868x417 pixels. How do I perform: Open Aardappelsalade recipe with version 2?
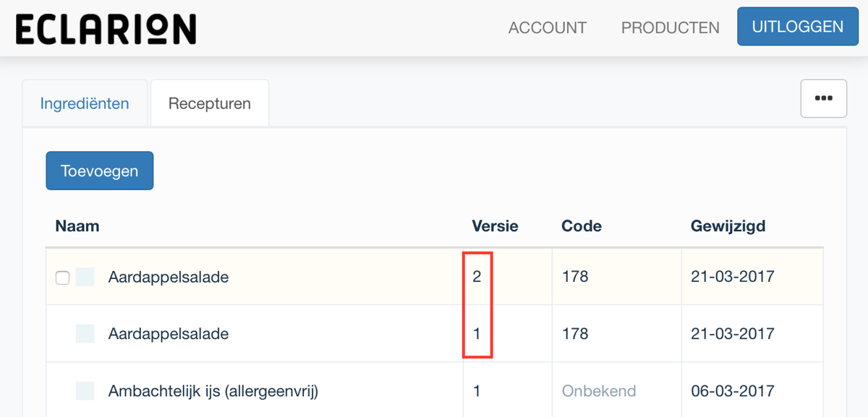click(x=169, y=277)
